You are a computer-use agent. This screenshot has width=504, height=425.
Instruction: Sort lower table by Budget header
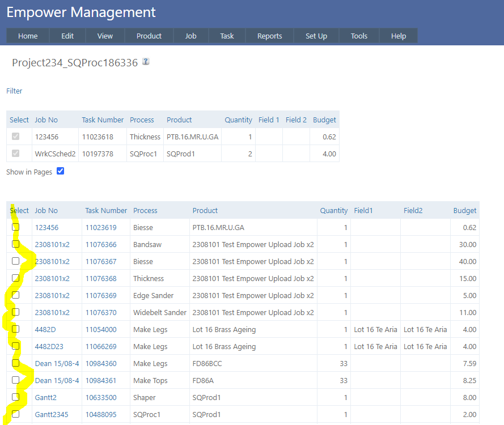pos(464,210)
